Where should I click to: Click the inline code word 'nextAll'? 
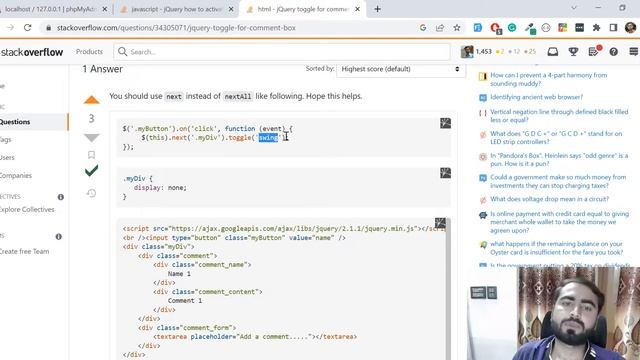tap(238, 97)
